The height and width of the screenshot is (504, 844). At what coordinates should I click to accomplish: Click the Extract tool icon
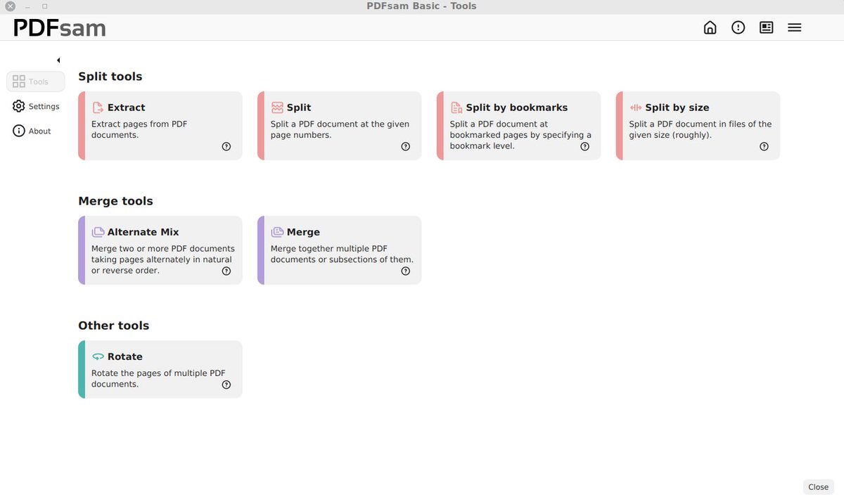98,108
